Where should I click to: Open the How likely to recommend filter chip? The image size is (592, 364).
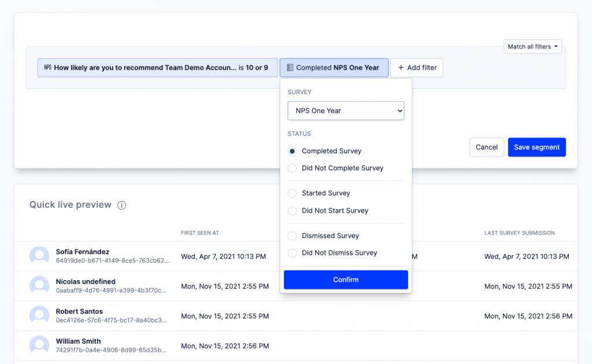[157, 68]
